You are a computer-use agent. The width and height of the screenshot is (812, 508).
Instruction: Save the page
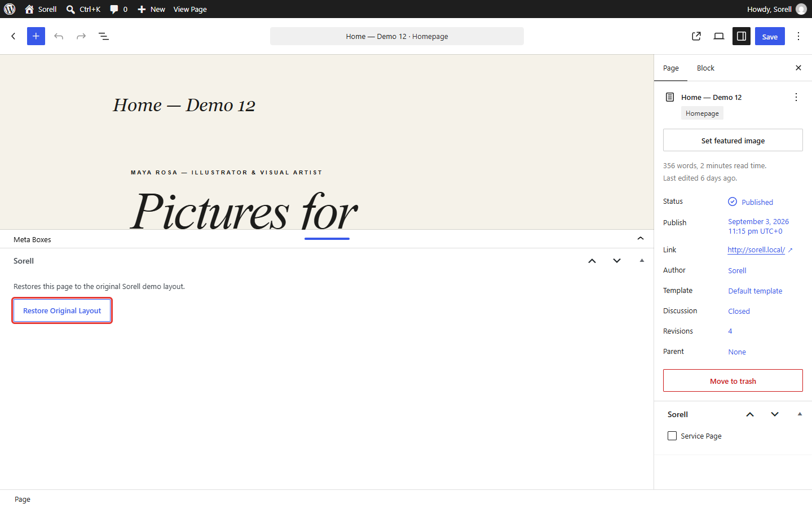[770, 36]
